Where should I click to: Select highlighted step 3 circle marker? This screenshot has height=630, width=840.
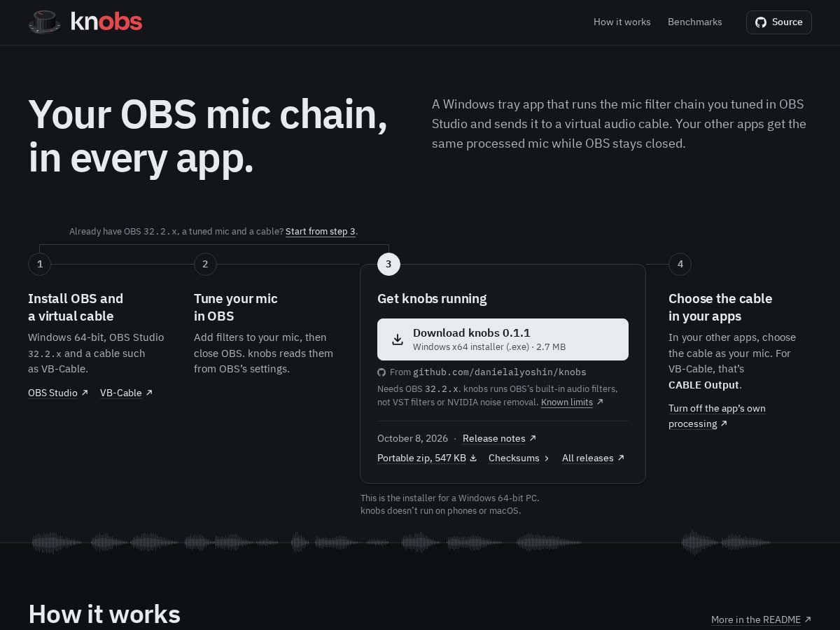[x=388, y=264]
